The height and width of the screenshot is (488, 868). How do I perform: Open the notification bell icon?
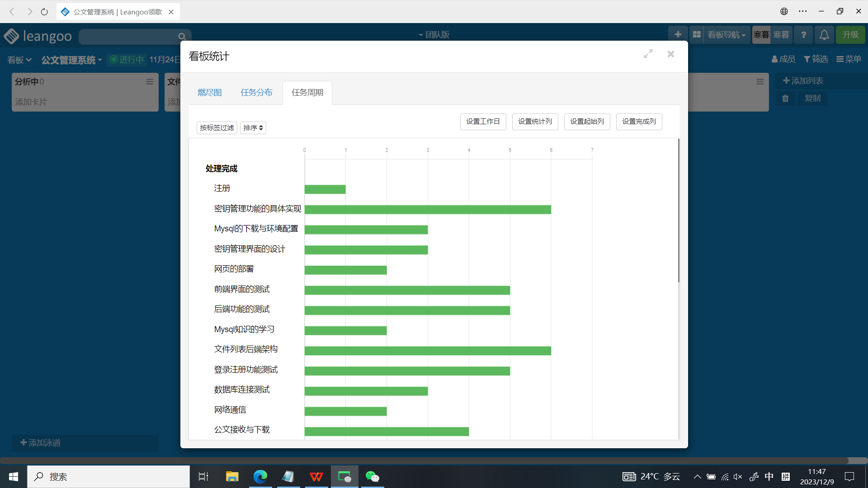tap(824, 35)
